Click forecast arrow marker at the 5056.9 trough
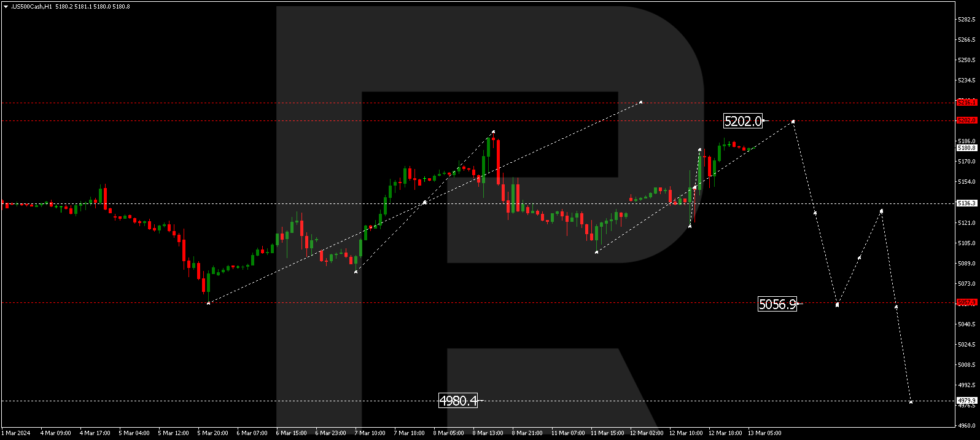The height and width of the screenshot is (440, 980). (837, 305)
